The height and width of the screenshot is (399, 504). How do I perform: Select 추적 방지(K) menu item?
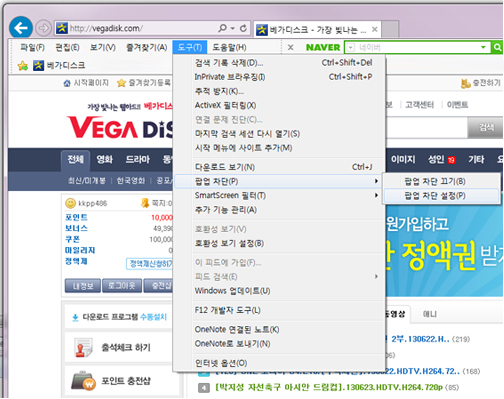[279, 91]
